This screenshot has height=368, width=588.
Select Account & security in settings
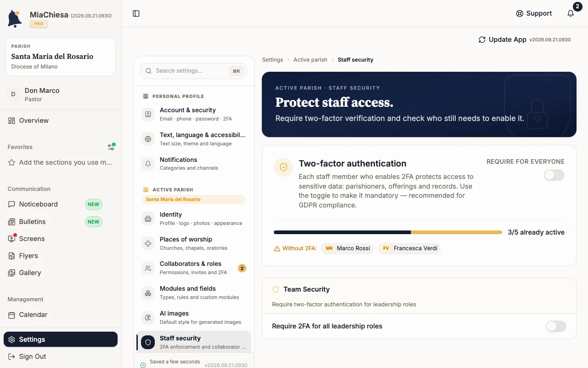point(194,114)
